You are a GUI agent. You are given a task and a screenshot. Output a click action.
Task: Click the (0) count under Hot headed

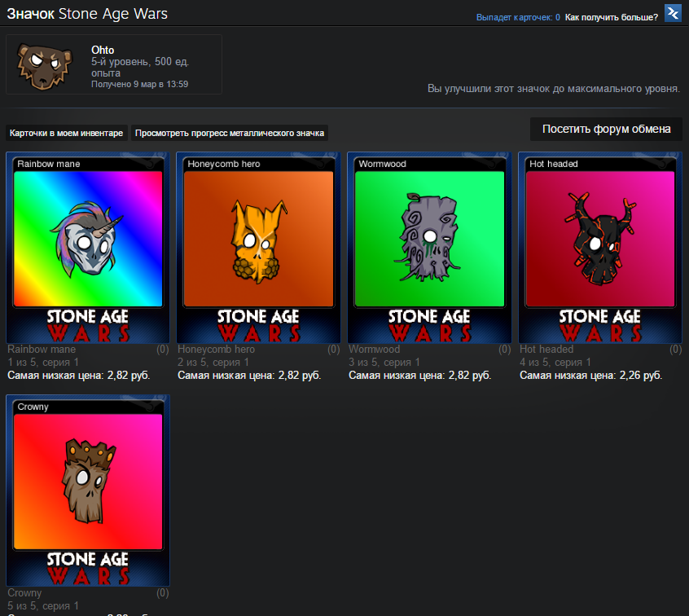point(675,349)
